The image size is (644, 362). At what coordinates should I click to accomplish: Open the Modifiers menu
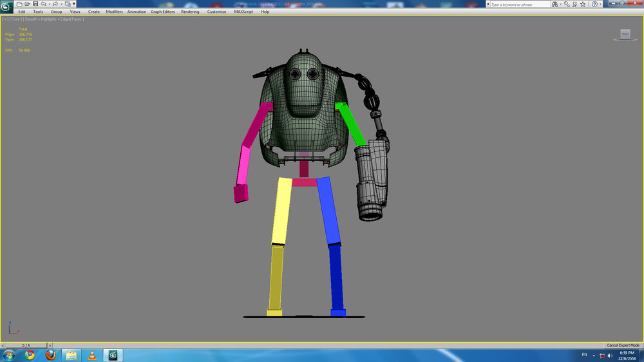pos(114,12)
